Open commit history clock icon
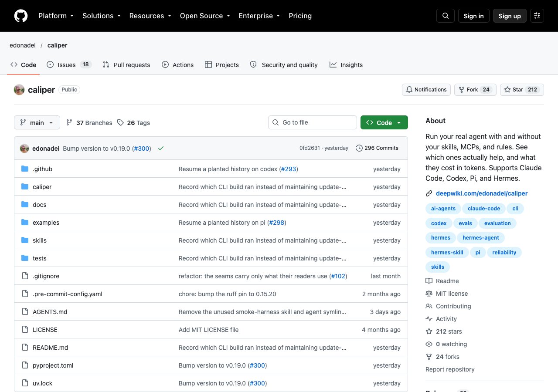Image resolution: width=558 pixels, height=392 pixels. (359, 148)
